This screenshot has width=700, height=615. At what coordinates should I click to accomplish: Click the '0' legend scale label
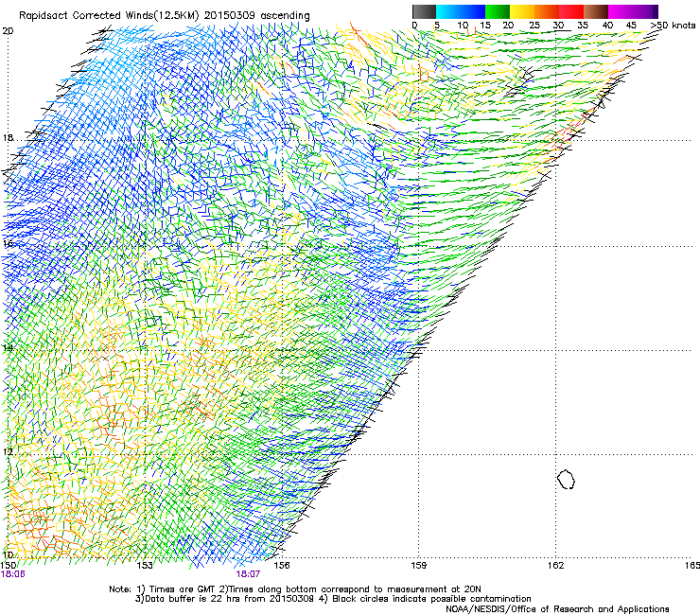pos(414,26)
